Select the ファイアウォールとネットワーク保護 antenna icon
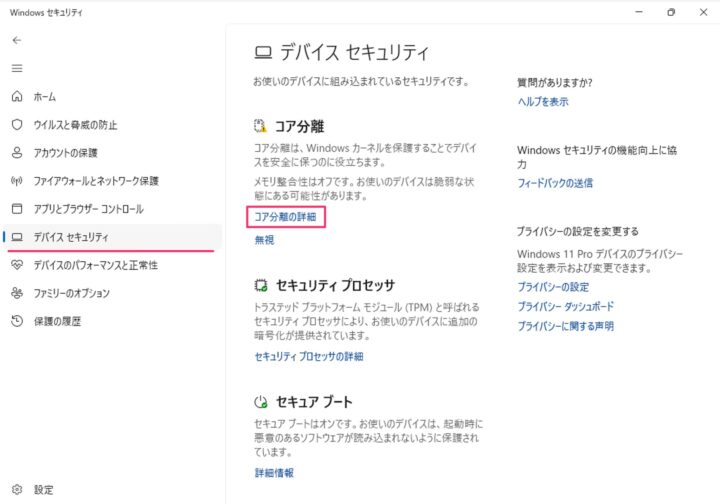Screen dimensions: 720x504 coord(17,181)
